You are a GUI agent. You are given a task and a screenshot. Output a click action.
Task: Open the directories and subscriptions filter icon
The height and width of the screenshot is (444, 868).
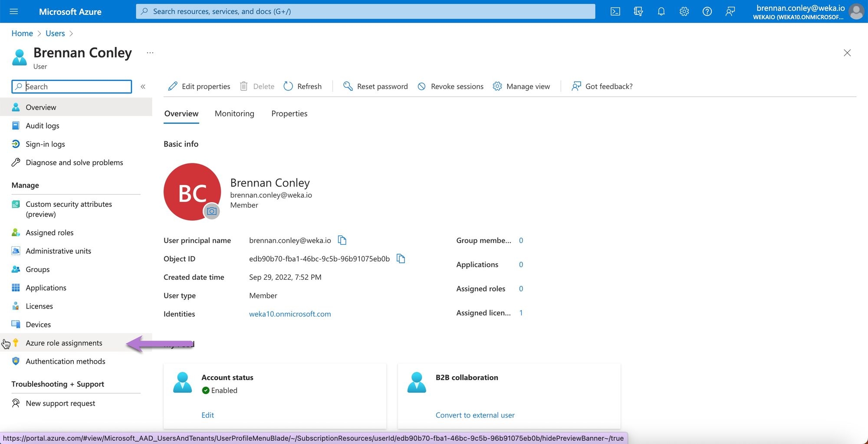(x=638, y=12)
